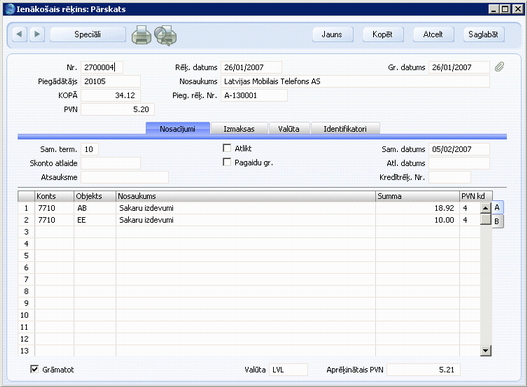Click the Objekts column header
This screenshot has height=387, width=527.
pyautogui.click(x=95, y=196)
